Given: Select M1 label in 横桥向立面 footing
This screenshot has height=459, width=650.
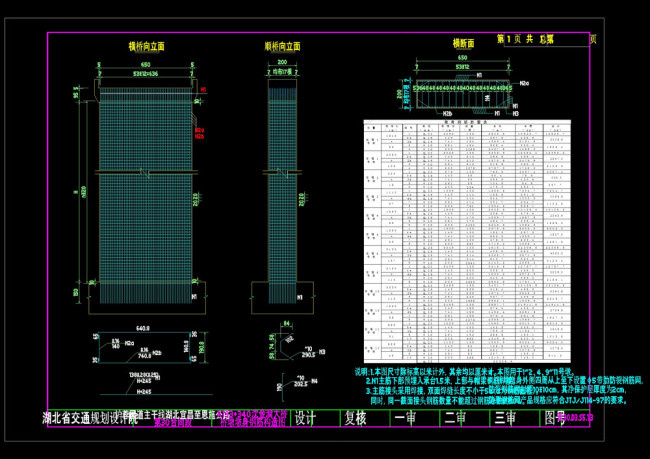Looking at the screenshot, I should tap(194, 297).
